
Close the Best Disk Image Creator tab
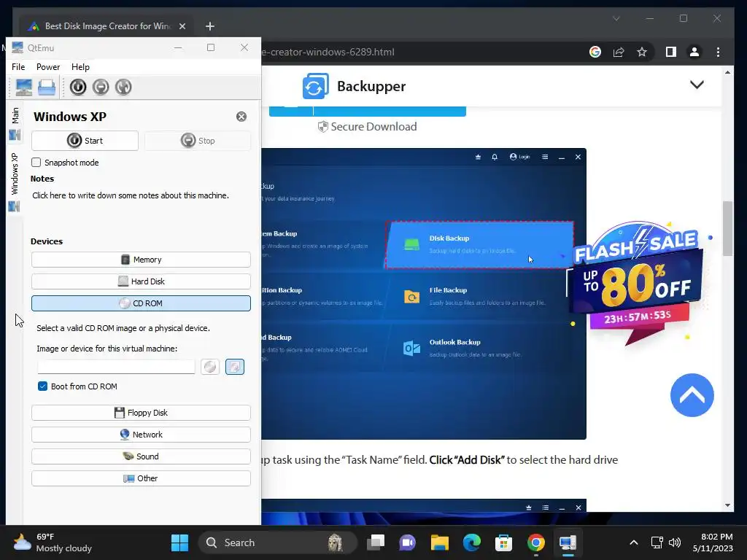pos(182,26)
